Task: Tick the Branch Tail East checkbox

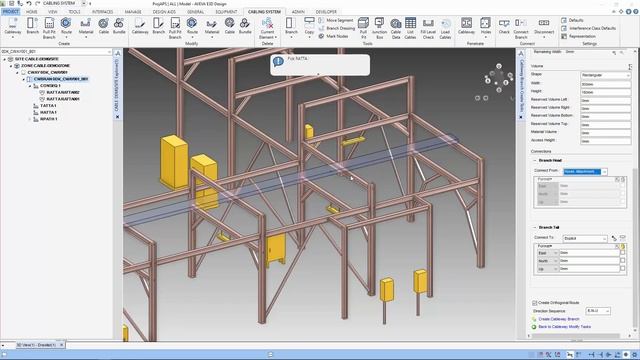Action: pyautogui.click(x=622, y=253)
